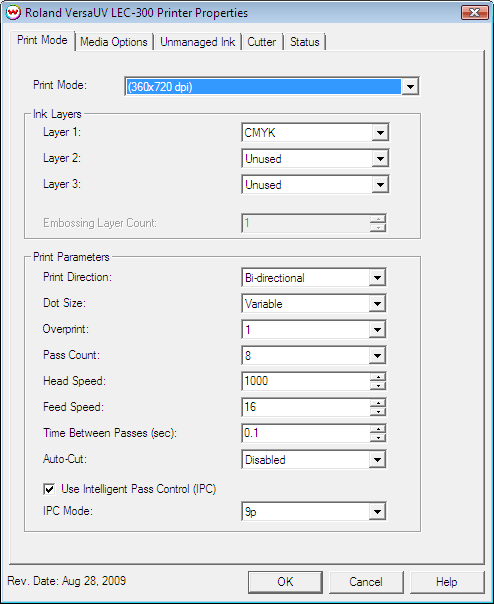Screen dimensions: 494x604
Task: Open the Media Options tab
Action: 114,42
